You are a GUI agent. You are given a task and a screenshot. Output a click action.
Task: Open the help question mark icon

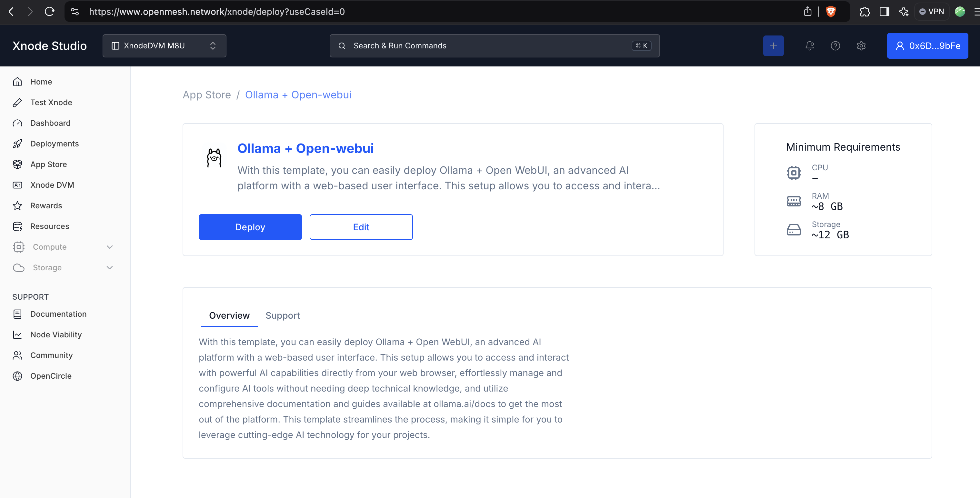[835, 46]
